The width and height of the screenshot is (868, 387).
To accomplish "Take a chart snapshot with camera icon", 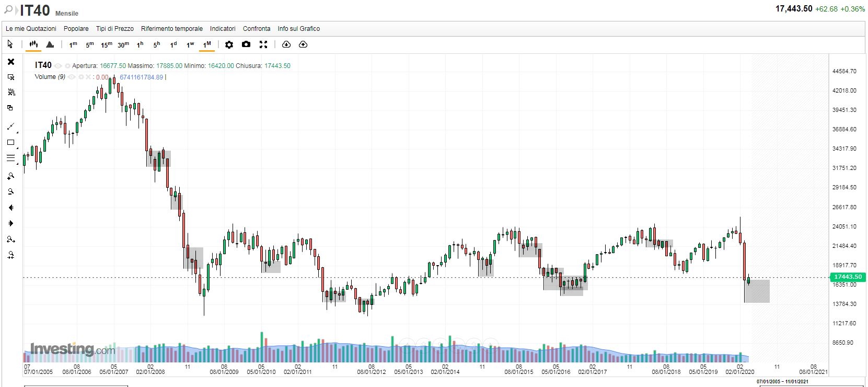I will point(246,44).
